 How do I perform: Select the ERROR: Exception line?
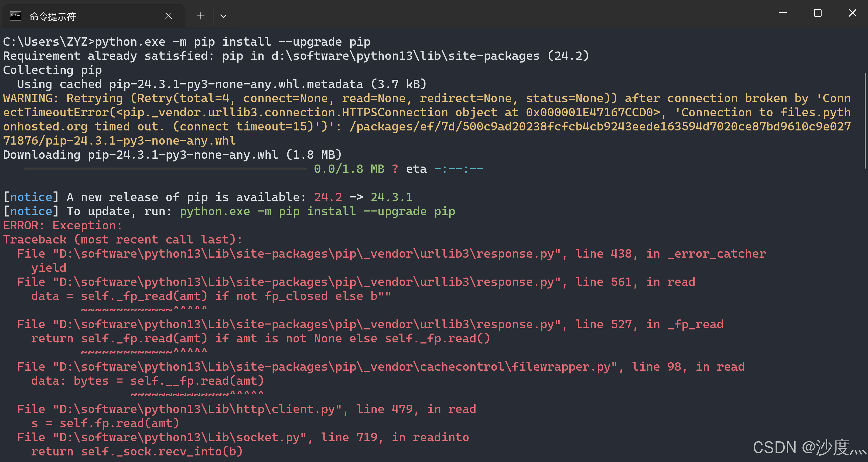coord(62,225)
